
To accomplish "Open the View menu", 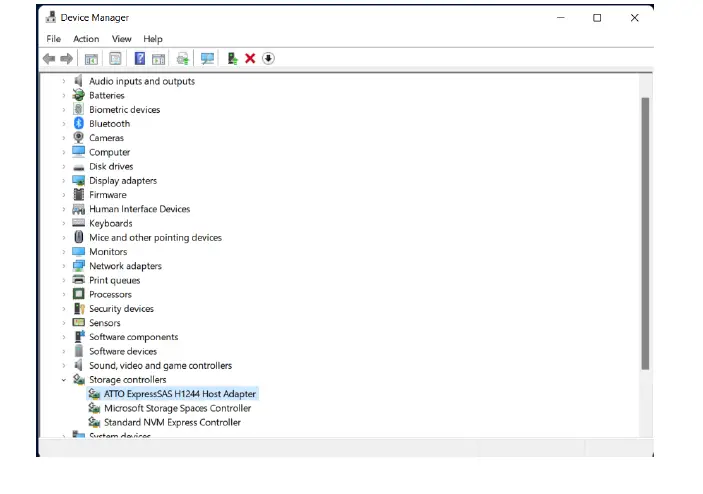I will (121, 39).
